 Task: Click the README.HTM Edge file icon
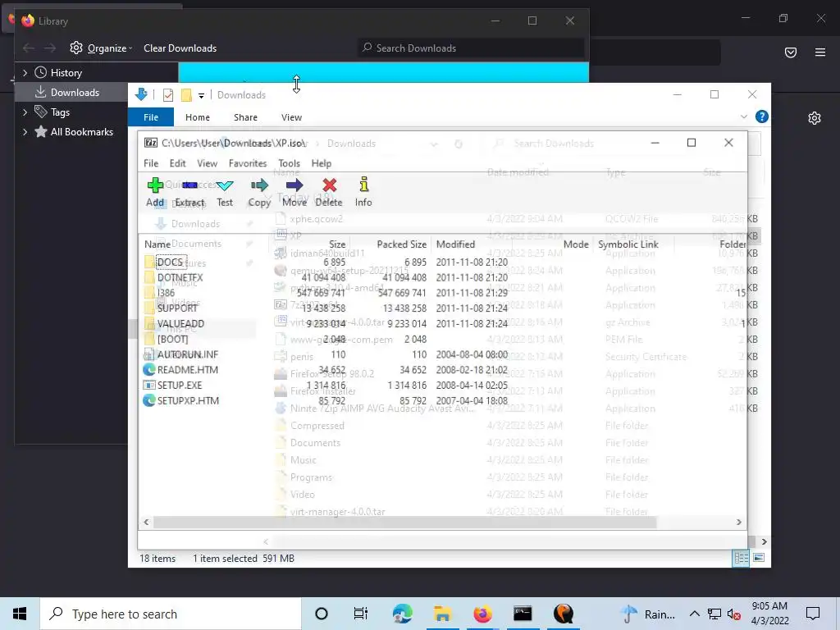click(x=149, y=370)
